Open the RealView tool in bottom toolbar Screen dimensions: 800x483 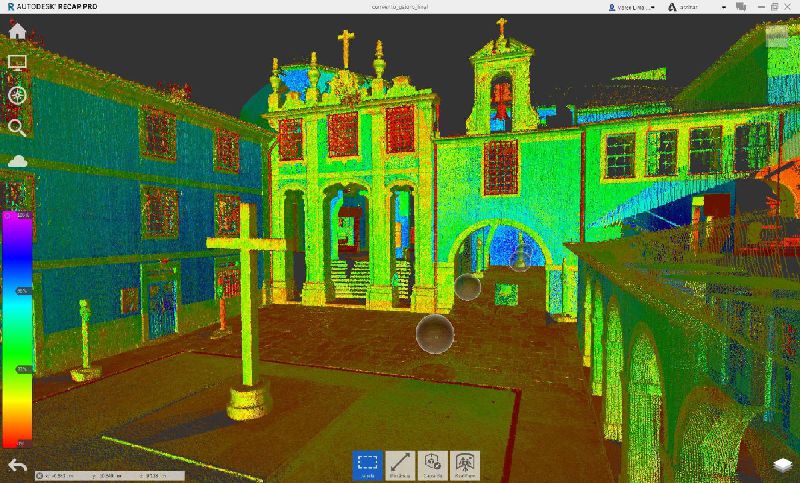pyautogui.click(x=464, y=465)
